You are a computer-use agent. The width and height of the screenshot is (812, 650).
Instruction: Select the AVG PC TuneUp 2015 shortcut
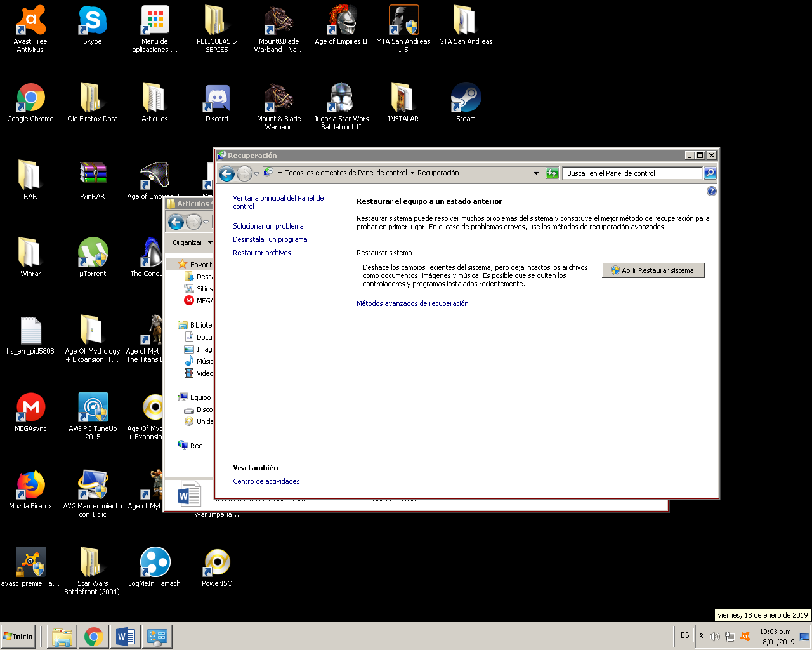point(93,416)
